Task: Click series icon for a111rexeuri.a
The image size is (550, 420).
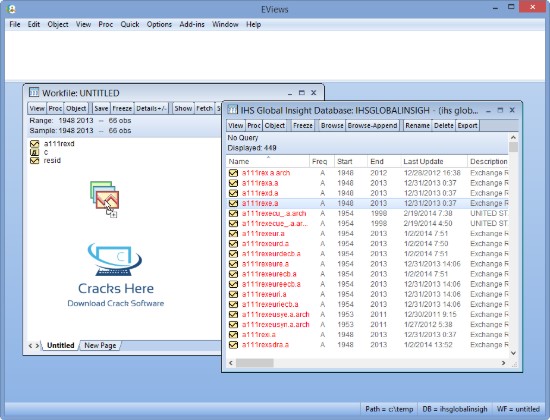Action: click(x=233, y=294)
